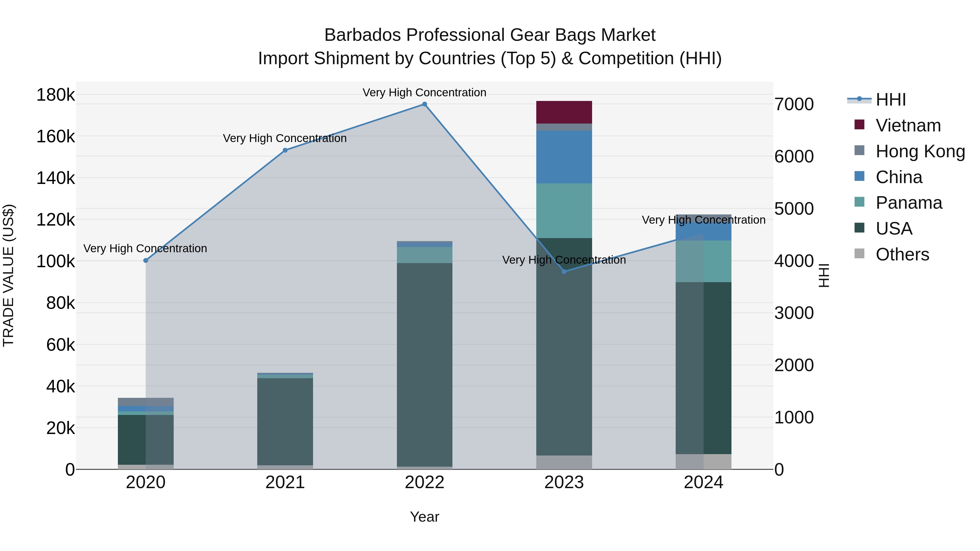Click the 7000 HHI axis tick

pos(794,104)
